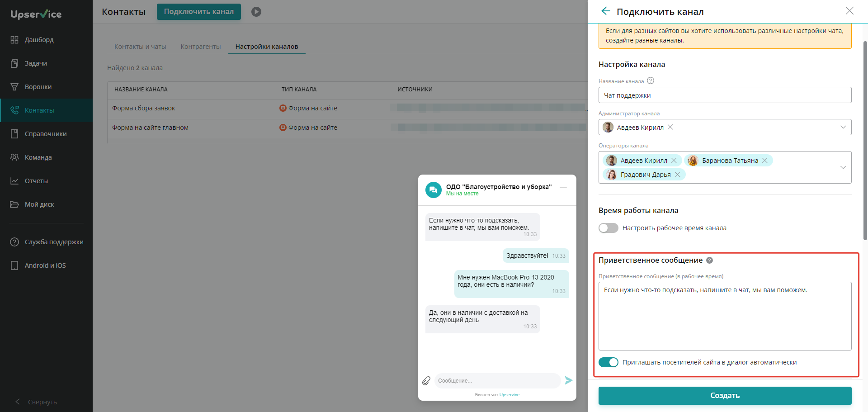This screenshot has height=412, width=868.
Task: Click the panel's vertical scrollbar
Action: (x=865, y=140)
